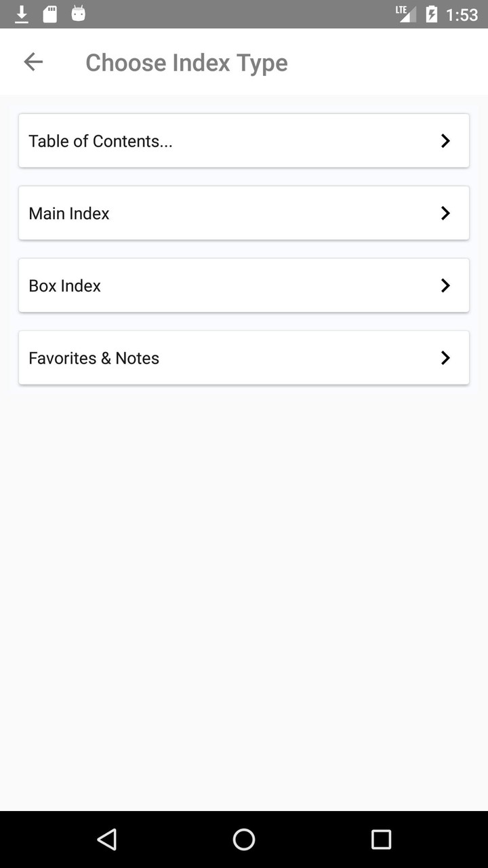
Task: Tap the Android debug notification icon
Action: click(79, 14)
